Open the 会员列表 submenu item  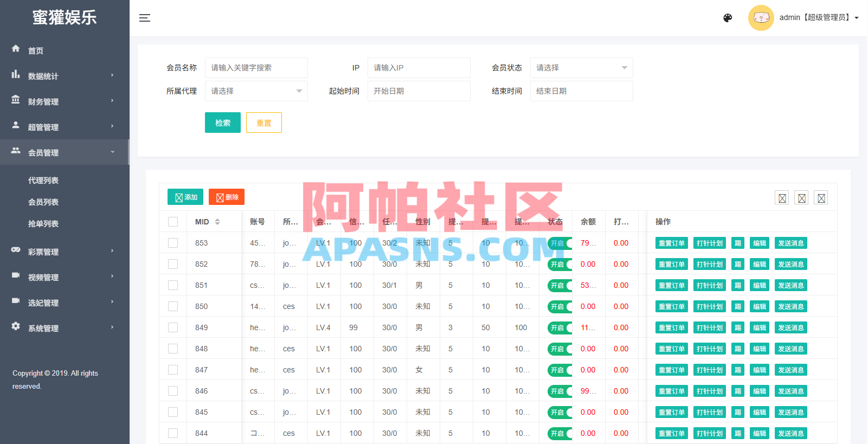(43, 202)
